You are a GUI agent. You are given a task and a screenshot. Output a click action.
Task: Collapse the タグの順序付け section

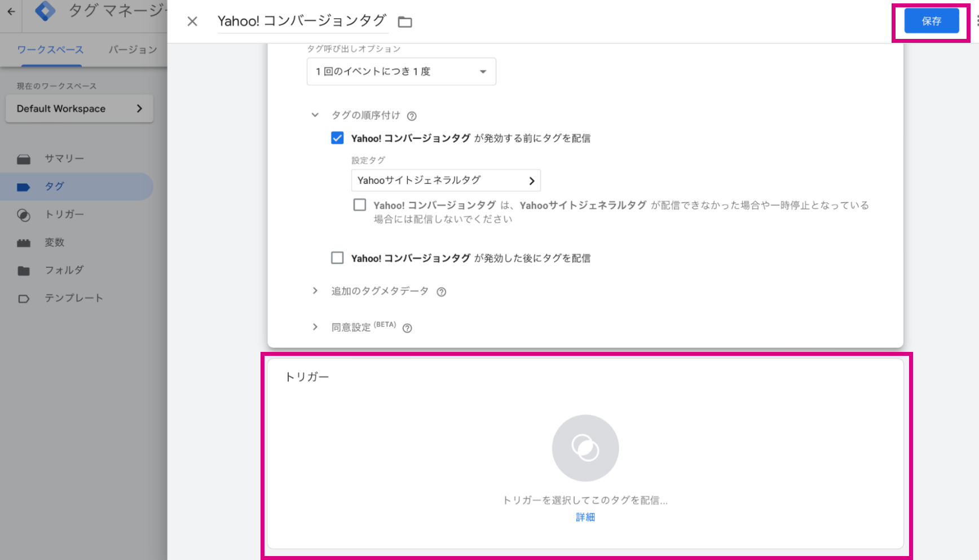pos(315,115)
